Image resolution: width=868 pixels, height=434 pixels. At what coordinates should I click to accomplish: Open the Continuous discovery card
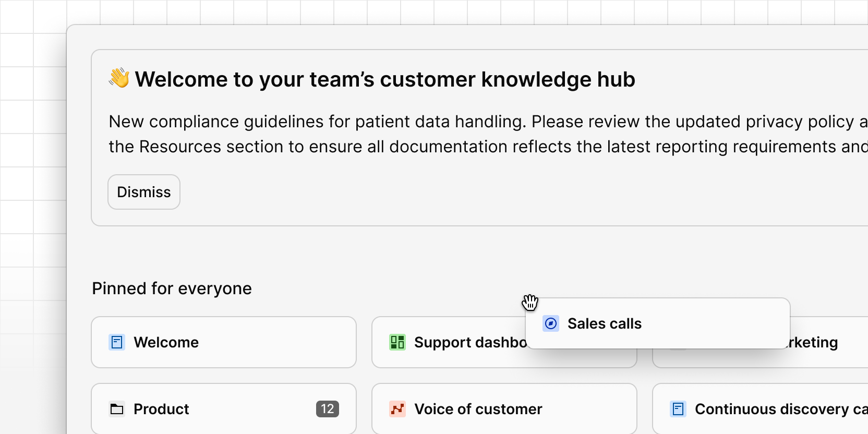pos(756,409)
